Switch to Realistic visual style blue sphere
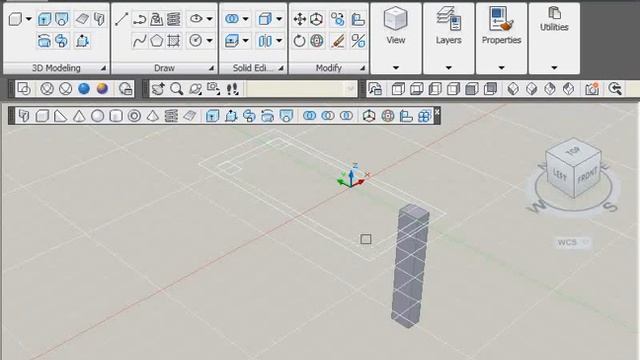Screen dimensions: 640x360 (x=84, y=89)
